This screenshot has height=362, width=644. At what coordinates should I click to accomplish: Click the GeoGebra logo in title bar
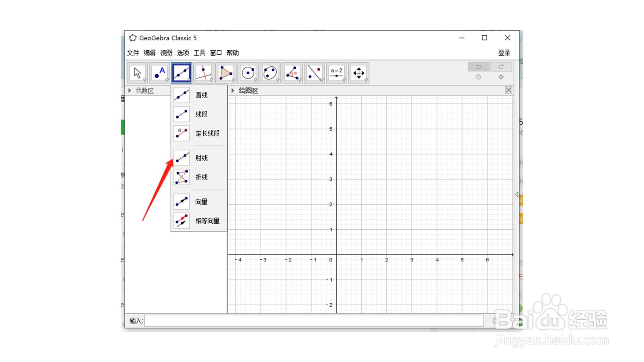pos(133,38)
